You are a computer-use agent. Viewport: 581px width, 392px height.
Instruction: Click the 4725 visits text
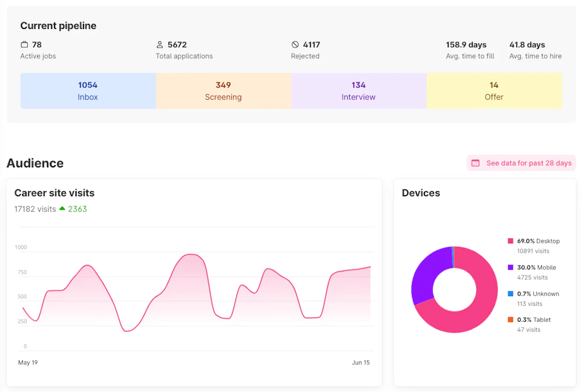point(532,277)
